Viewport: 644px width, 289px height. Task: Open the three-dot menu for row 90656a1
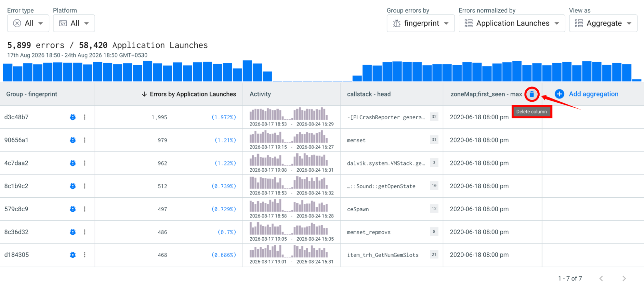point(85,140)
